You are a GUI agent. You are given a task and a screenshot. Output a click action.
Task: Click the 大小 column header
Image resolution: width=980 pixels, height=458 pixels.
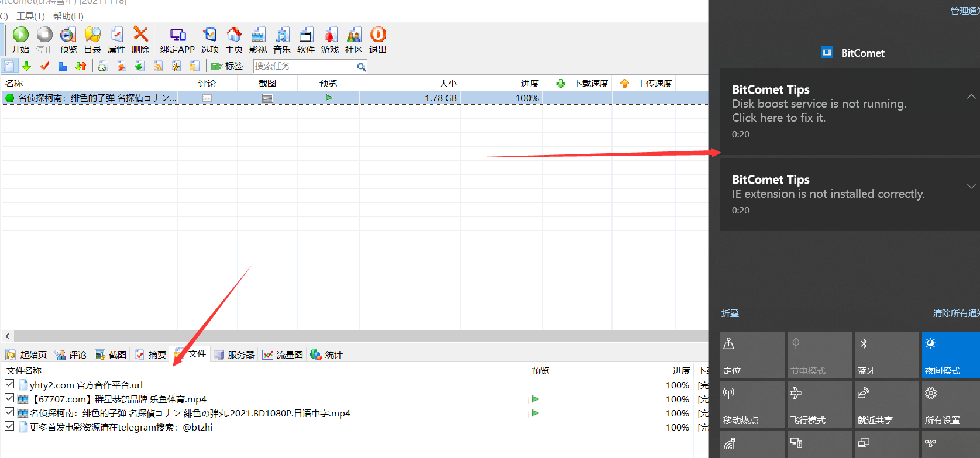pos(410,84)
